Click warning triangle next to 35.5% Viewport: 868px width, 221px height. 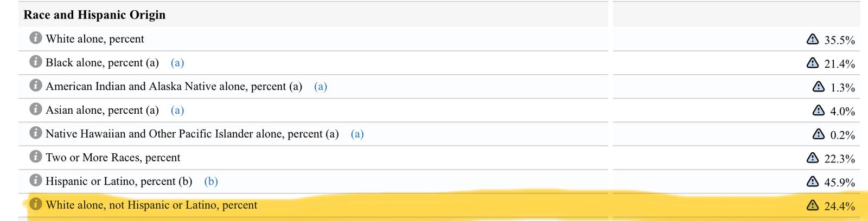tap(812, 39)
